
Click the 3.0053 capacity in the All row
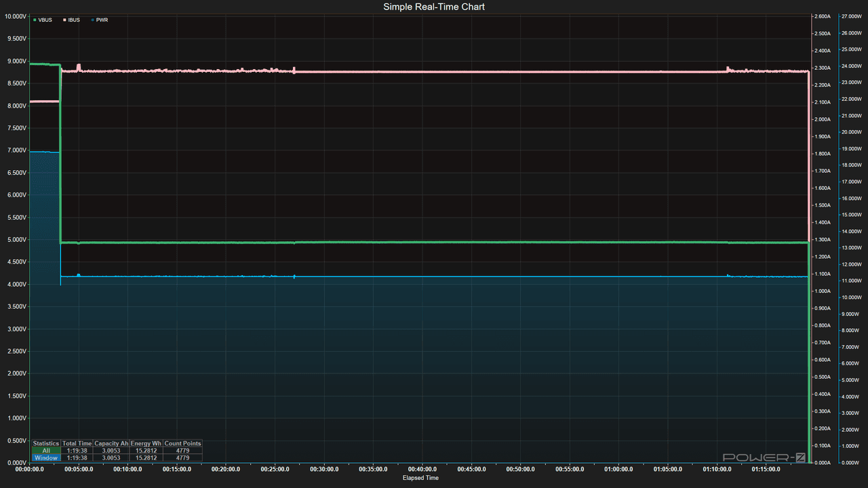point(111,451)
